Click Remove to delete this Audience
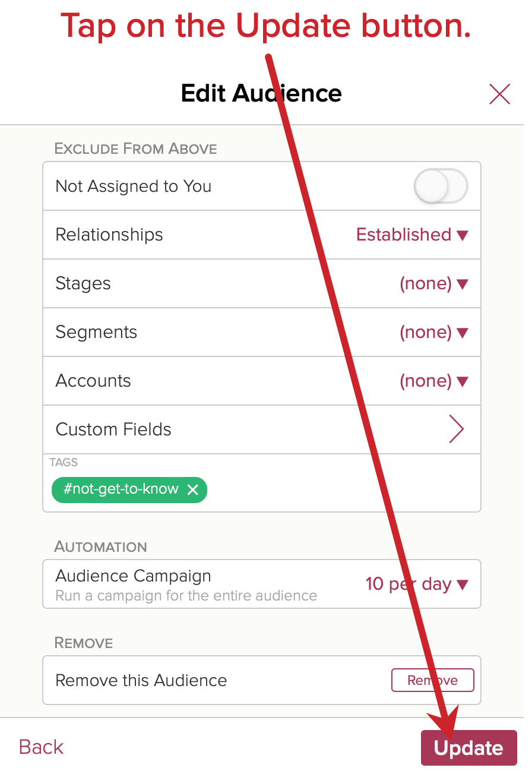The height and width of the screenshot is (771, 532). (x=432, y=680)
